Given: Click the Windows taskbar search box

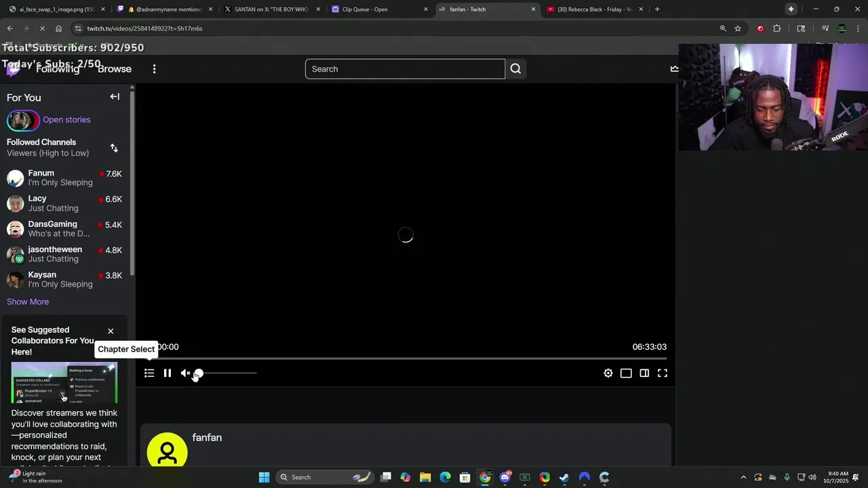Looking at the screenshot, I should point(325,477).
